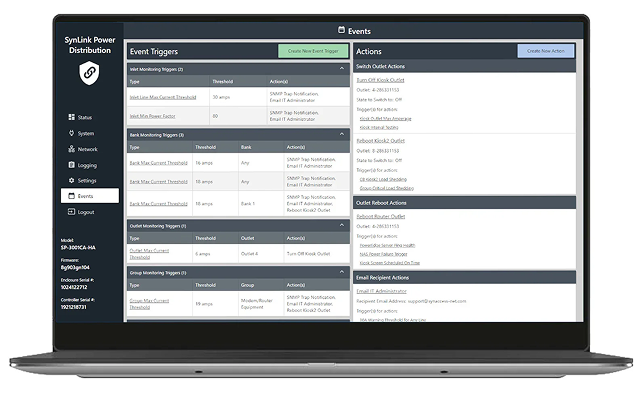Image resolution: width=639 pixels, height=395 pixels.
Task: Click the 'Event Triggers' panel title
Action: coord(154,52)
